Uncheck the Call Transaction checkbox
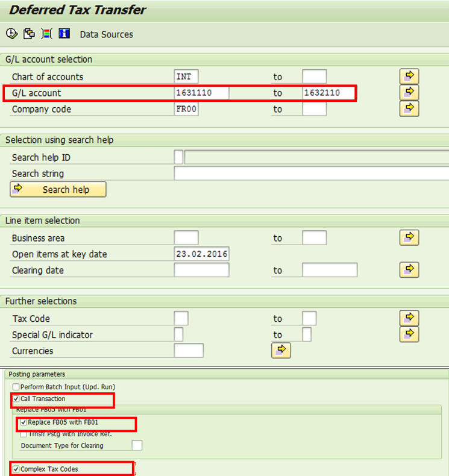449x476 pixels. pos(16,399)
